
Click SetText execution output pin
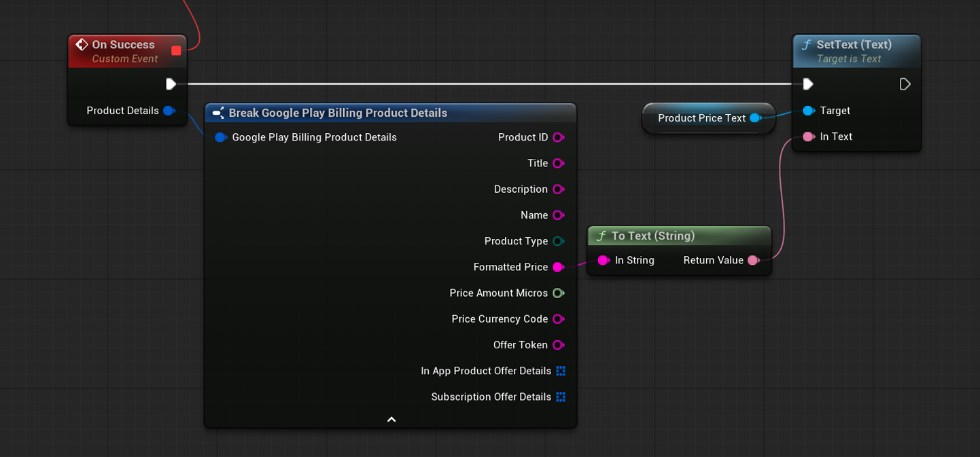[x=905, y=84]
